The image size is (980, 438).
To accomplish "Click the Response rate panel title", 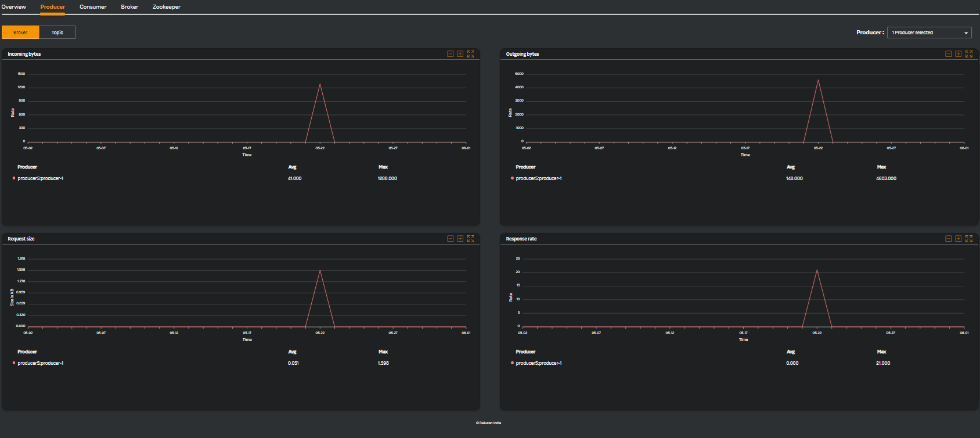I will (x=521, y=239).
